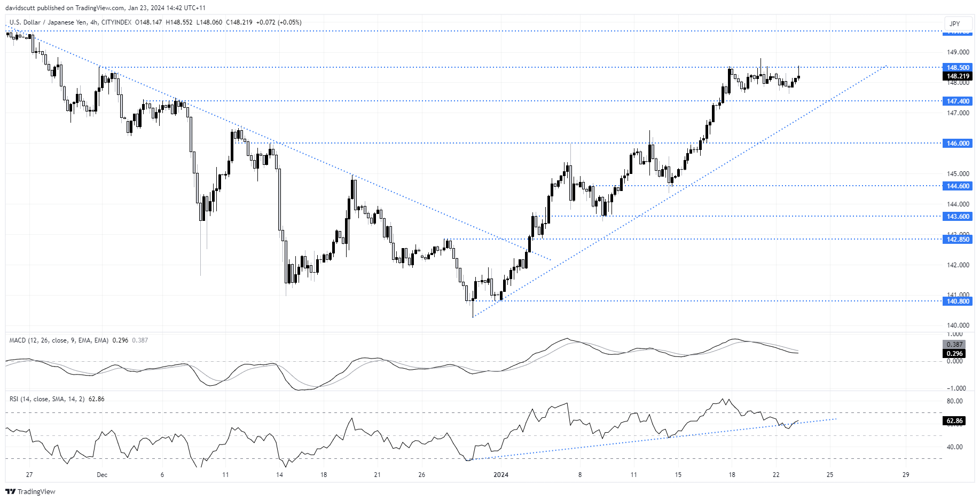
Task: Select the 62.86 RSI axis label
Action: pos(954,421)
